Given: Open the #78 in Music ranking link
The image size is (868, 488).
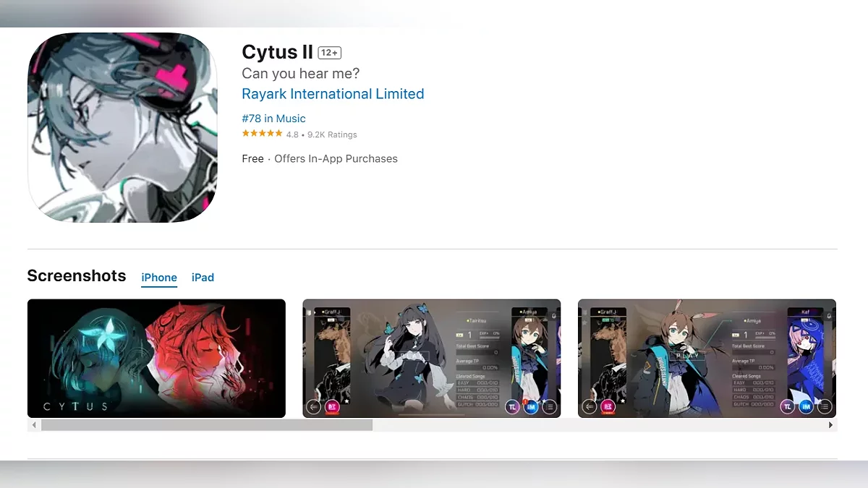Looking at the screenshot, I should (x=273, y=119).
